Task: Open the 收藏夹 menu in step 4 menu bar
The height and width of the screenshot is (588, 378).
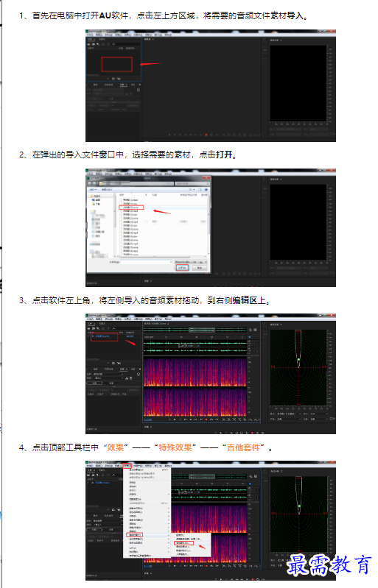Action: [x=137, y=465]
